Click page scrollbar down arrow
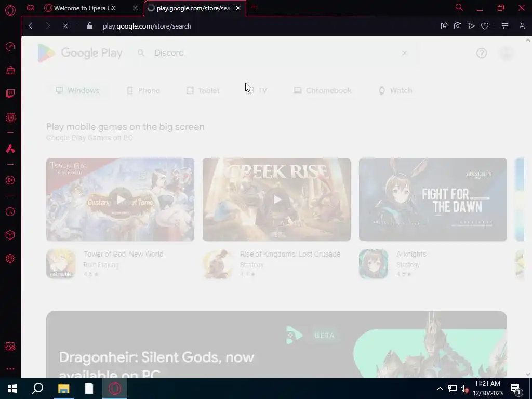 pyautogui.click(x=528, y=374)
